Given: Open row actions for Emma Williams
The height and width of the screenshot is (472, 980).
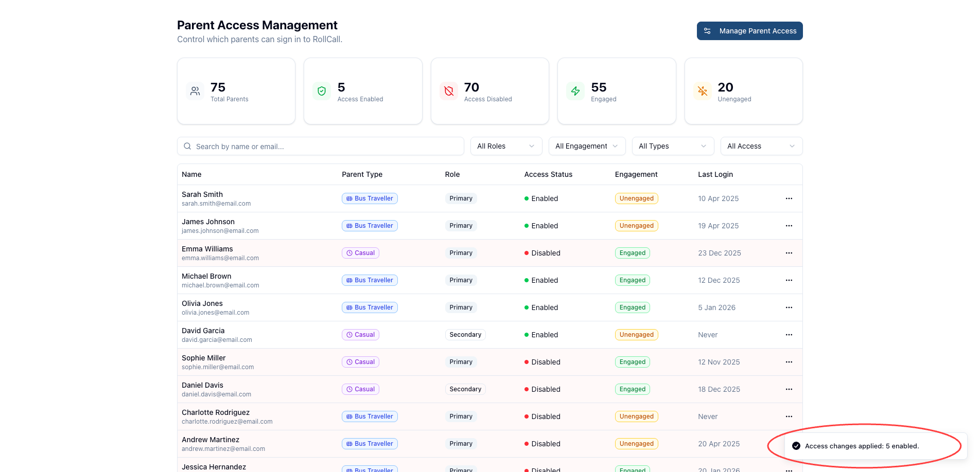Looking at the screenshot, I should point(789,253).
